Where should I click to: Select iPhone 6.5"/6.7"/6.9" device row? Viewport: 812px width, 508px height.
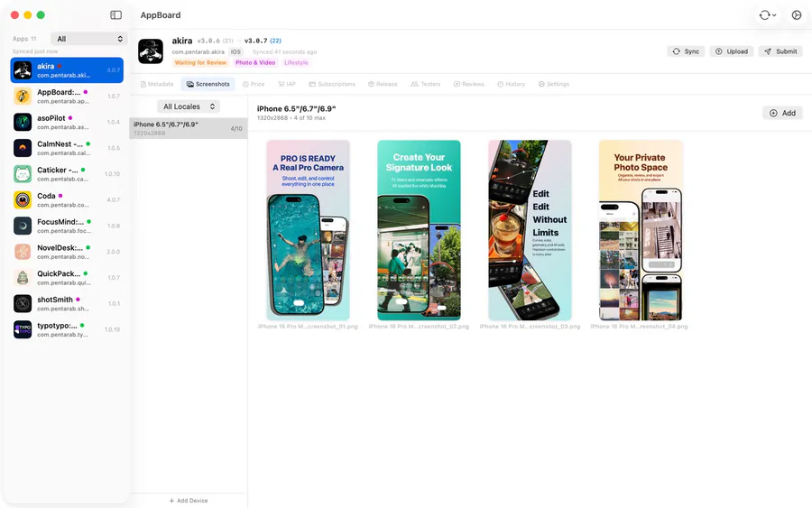[x=189, y=128]
